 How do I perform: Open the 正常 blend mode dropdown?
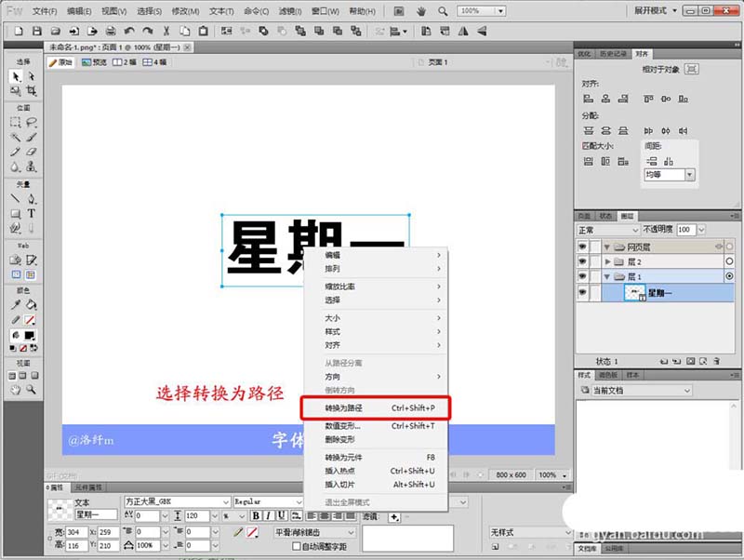(x=608, y=230)
